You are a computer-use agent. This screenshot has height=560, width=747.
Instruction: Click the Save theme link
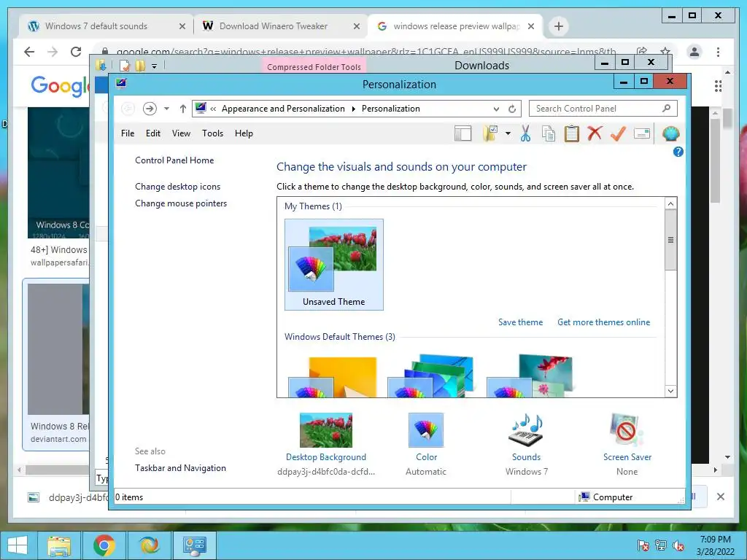(520, 322)
